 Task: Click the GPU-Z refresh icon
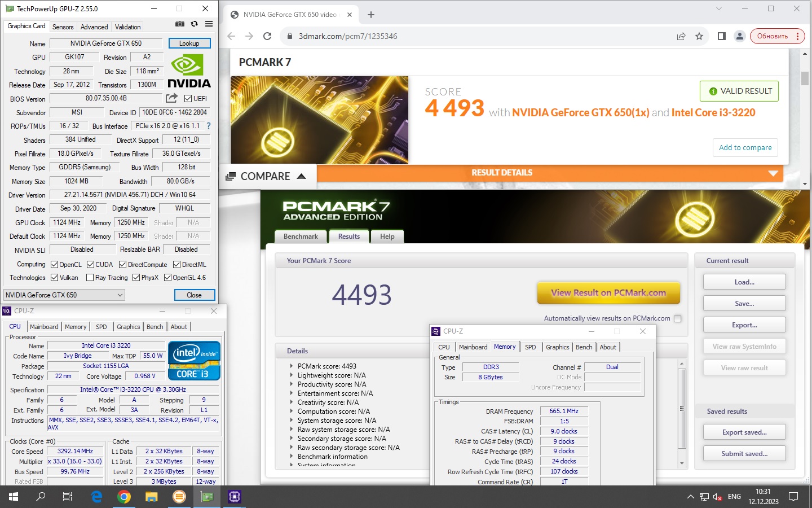pos(194,24)
